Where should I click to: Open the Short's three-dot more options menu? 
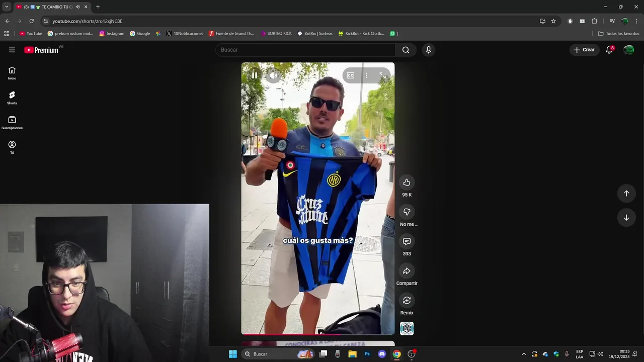click(x=366, y=75)
